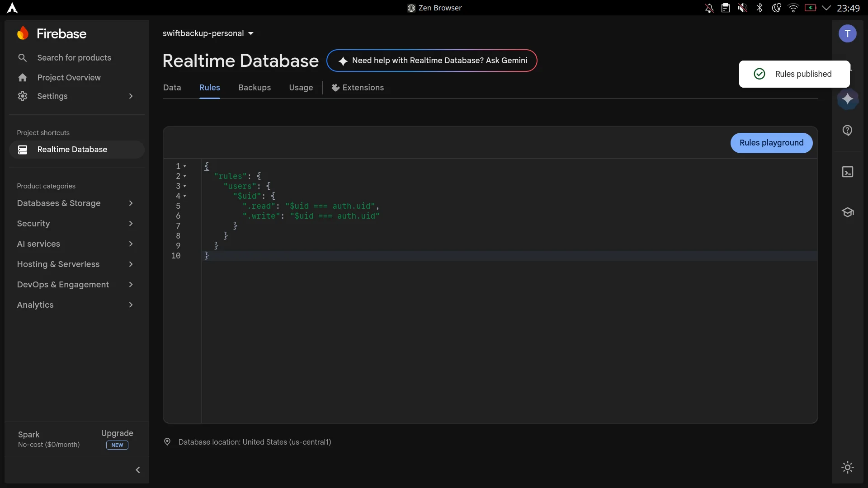Image resolution: width=868 pixels, height=488 pixels.
Task: Open the clipboard icon in system tray
Action: (726, 8)
